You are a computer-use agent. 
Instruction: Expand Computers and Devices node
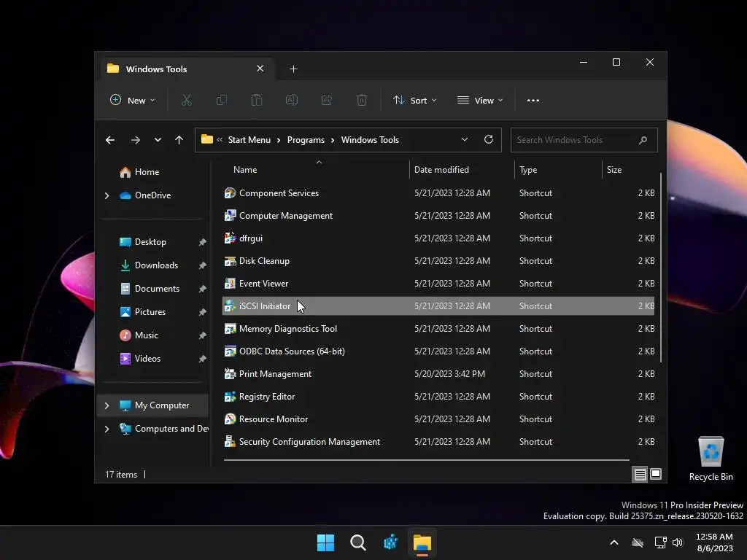[x=107, y=429]
